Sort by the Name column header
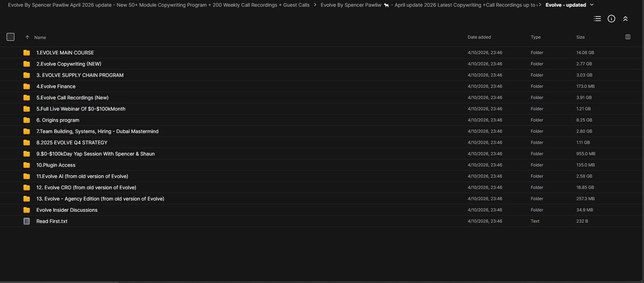644x283 pixels. pos(40,37)
